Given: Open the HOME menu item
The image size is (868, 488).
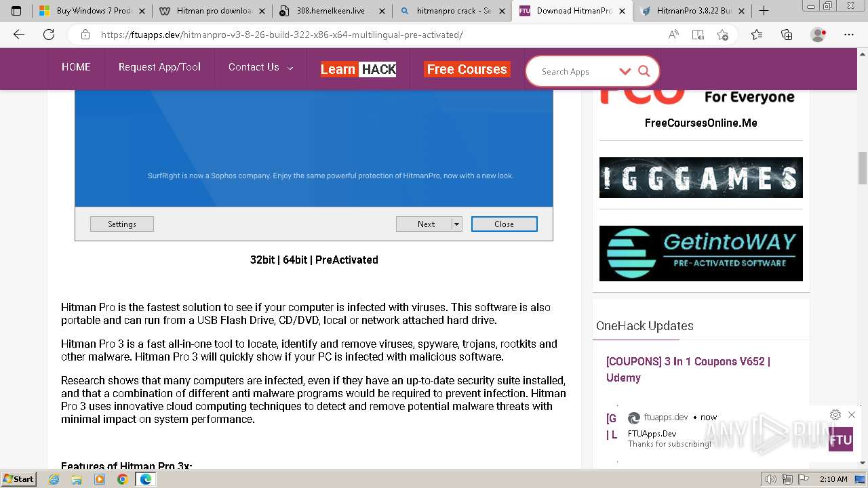Looking at the screenshot, I should click(x=76, y=67).
